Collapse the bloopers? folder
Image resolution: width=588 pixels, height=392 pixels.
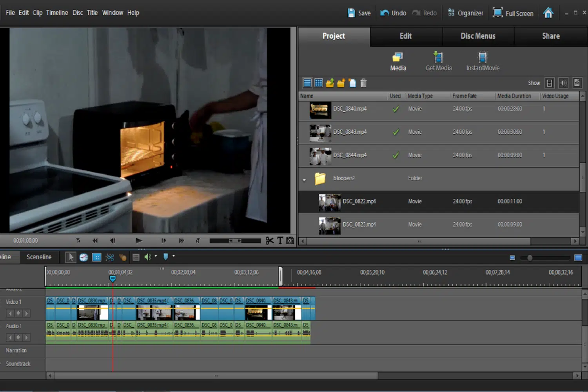tap(304, 180)
